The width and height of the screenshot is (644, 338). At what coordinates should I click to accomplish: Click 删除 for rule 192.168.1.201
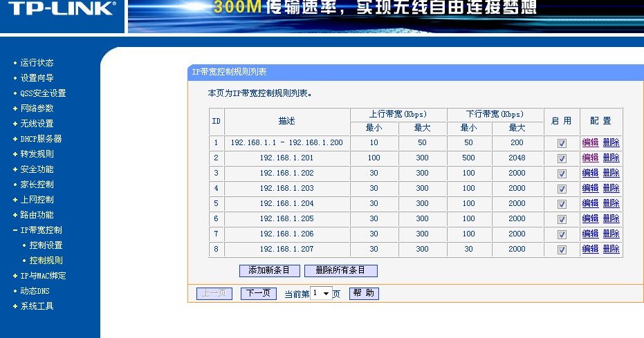coord(611,158)
